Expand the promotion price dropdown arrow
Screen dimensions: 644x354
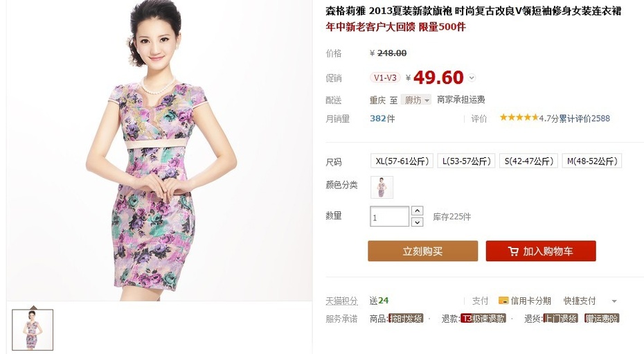[472, 78]
